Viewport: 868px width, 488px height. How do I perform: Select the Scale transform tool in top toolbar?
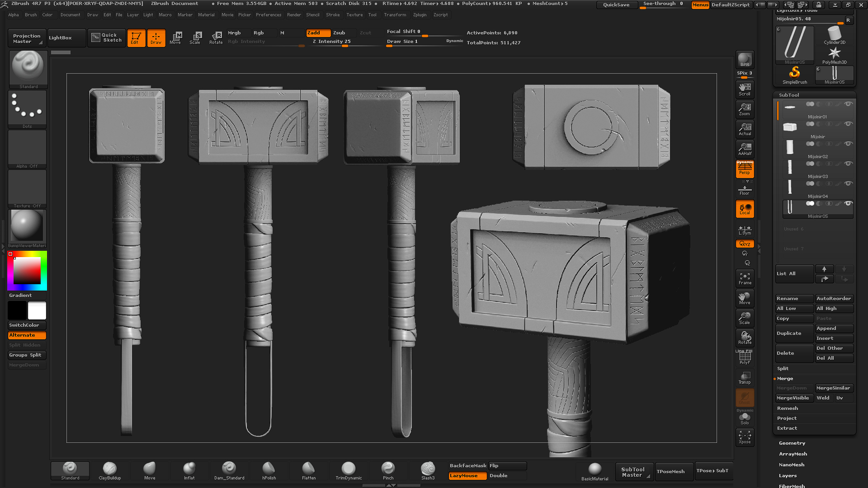point(195,38)
